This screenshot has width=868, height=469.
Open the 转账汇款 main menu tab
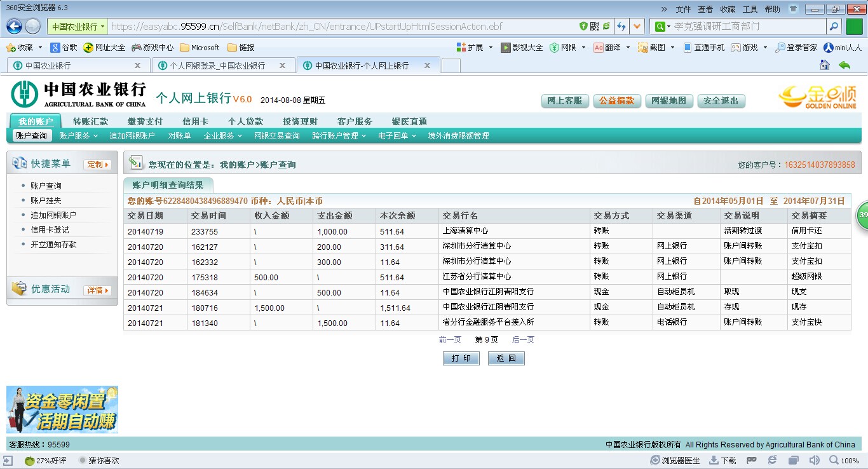pos(90,121)
